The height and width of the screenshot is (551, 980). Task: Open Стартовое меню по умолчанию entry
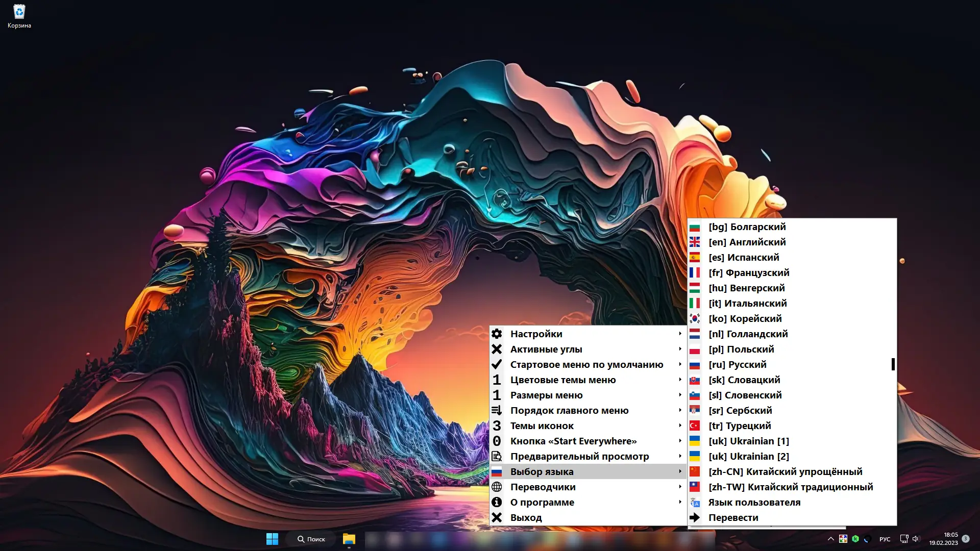click(x=586, y=364)
